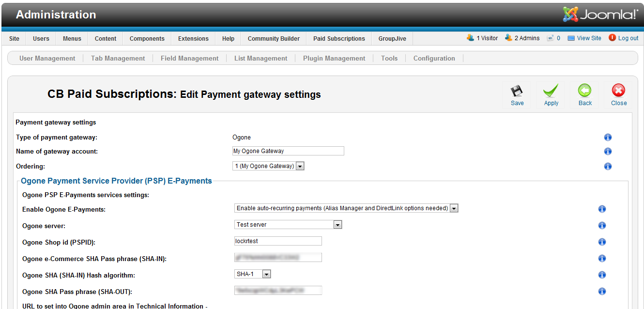This screenshot has width=644, height=309.
Task: Open the GroupJive menu
Action: tap(392, 39)
